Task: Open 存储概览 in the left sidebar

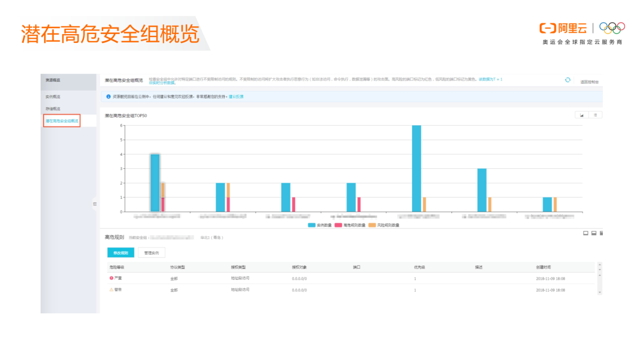Action: 53,109
